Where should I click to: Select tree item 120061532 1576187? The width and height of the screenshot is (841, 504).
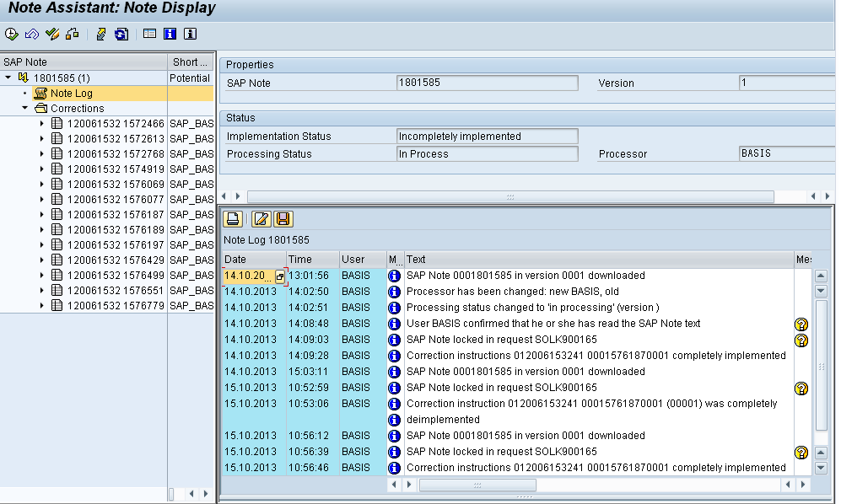[x=116, y=214]
